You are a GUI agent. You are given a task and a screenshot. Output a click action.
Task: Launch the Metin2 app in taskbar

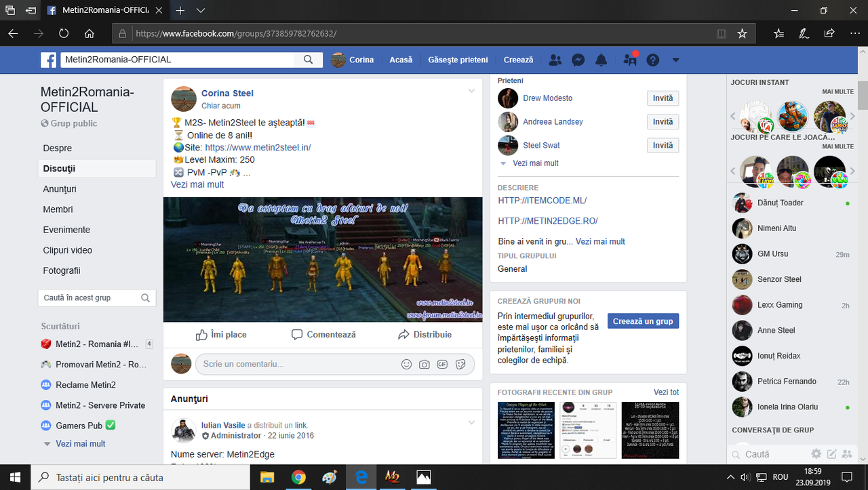392,477
